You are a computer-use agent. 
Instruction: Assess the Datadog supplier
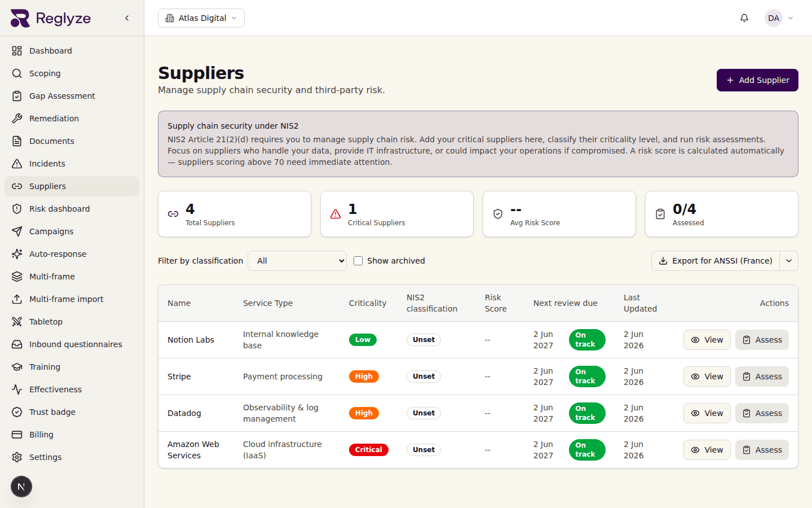(762, 413)
